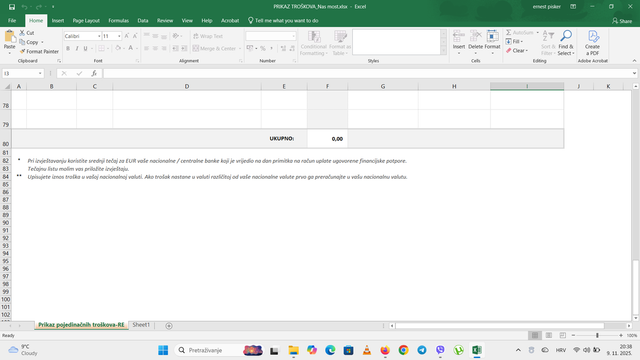Increase font size with the larger A icon
This screenshot has height=360, width=640.
point(127,36)
